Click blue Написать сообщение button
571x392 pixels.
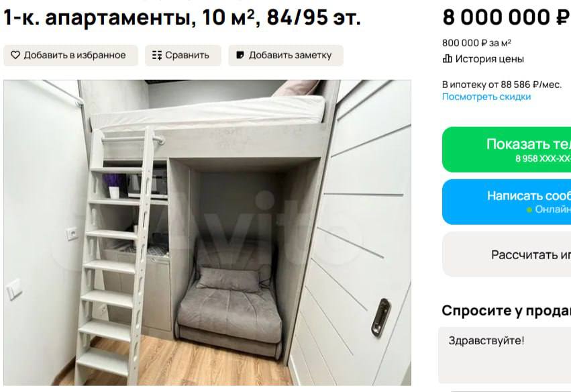click(x=507, y=201)
